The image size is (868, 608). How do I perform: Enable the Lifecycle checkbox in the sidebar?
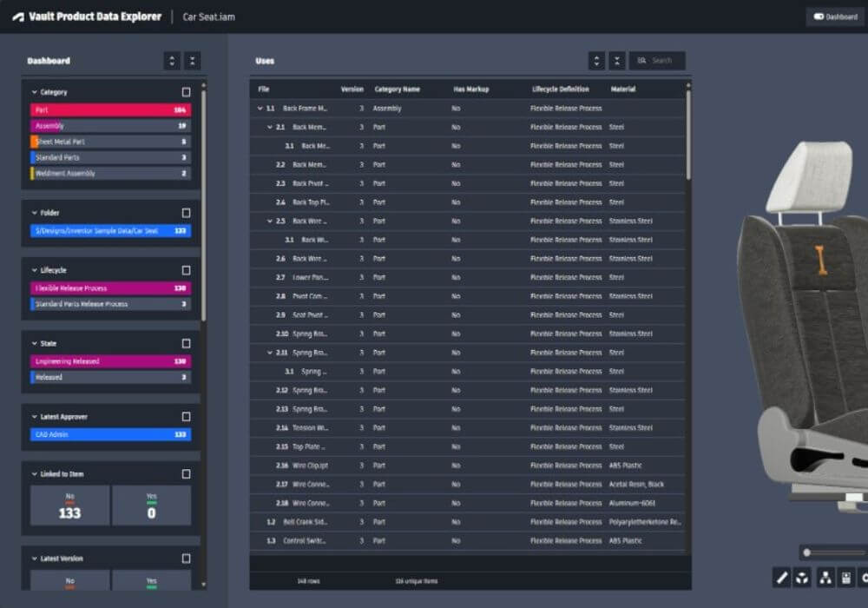pyautogui.click(x=187, y=269)
